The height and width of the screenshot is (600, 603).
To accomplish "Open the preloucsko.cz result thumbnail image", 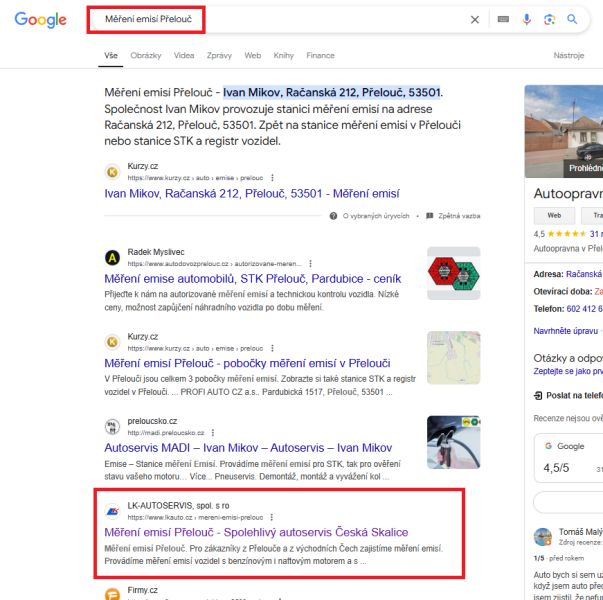I will tap(453, 442).
